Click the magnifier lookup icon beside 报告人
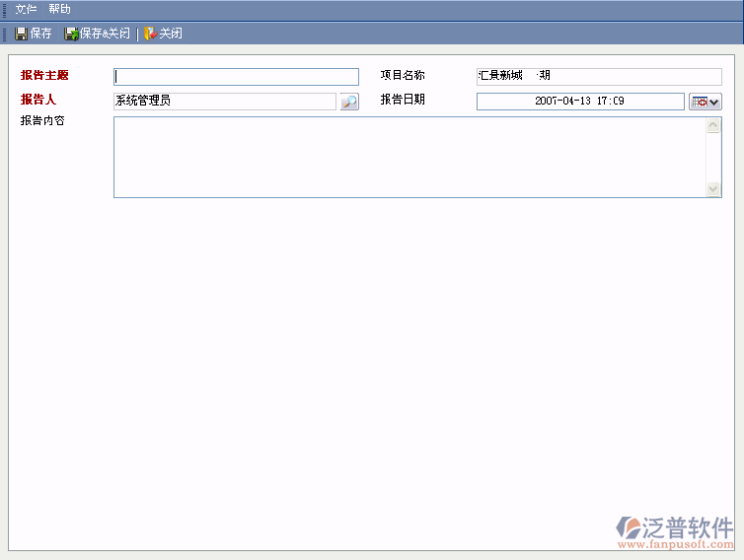The height and width of the screenshot is (560, 744). click(x=349, y=102)
